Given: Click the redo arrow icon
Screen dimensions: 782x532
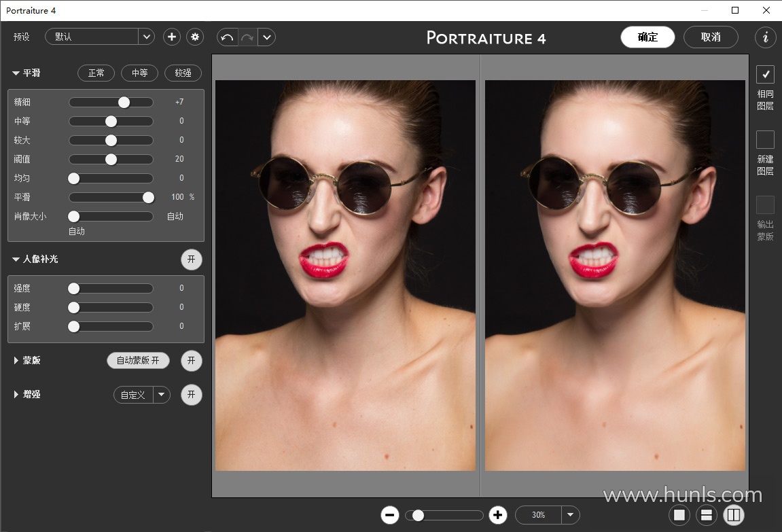Looking at the screenshot, I should 247,37.
